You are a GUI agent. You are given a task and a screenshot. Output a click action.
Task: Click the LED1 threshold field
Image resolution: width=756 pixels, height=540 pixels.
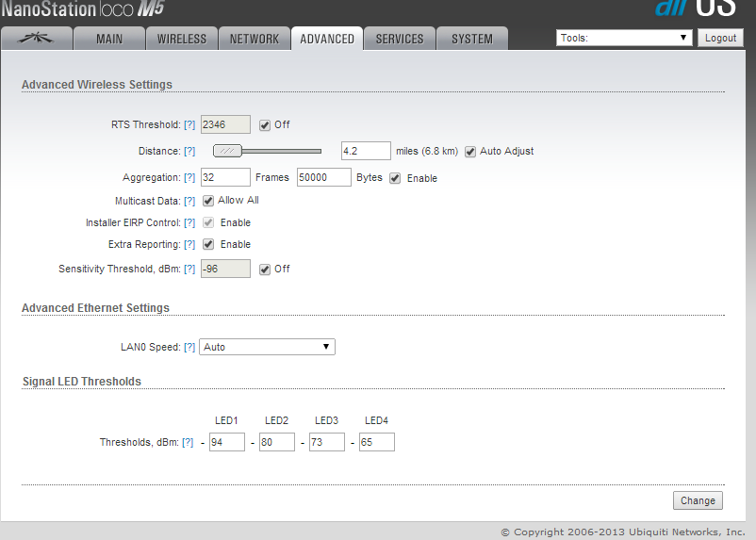pos(227,442)
